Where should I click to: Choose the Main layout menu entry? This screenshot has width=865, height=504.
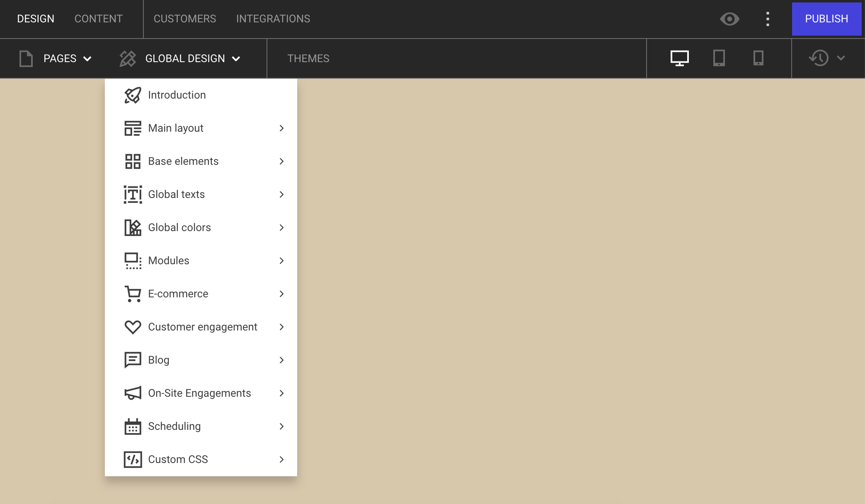[201, 128]
